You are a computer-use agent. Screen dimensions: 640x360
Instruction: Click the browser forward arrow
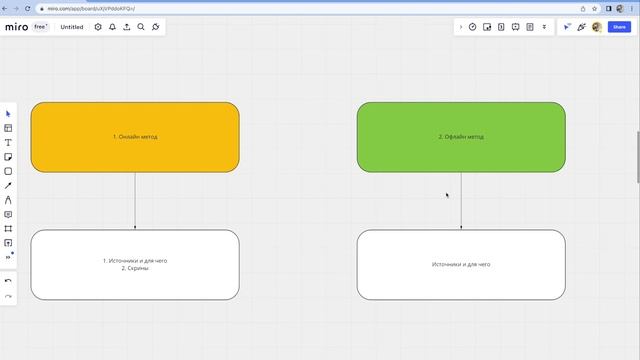[16, 9]
